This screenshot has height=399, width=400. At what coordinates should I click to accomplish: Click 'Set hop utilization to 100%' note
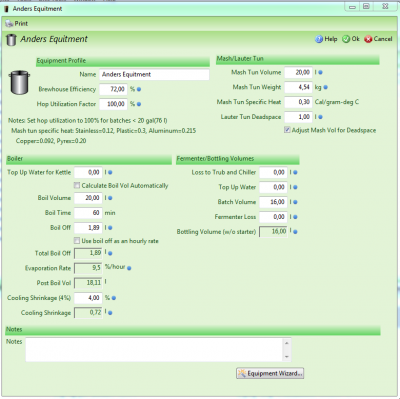point(88,121)
